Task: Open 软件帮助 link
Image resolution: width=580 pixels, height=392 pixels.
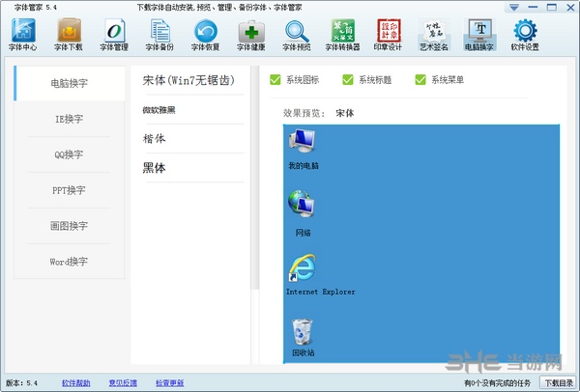Action: (75, 382)
